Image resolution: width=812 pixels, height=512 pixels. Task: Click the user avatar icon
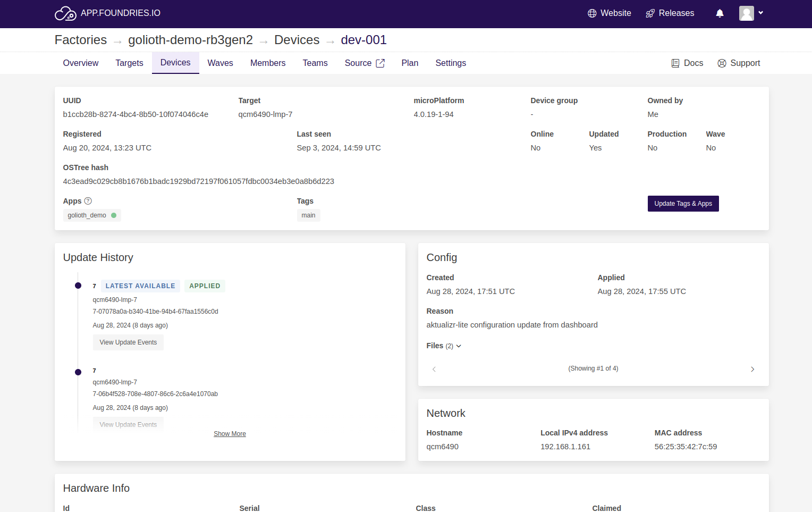coord(747,13)
